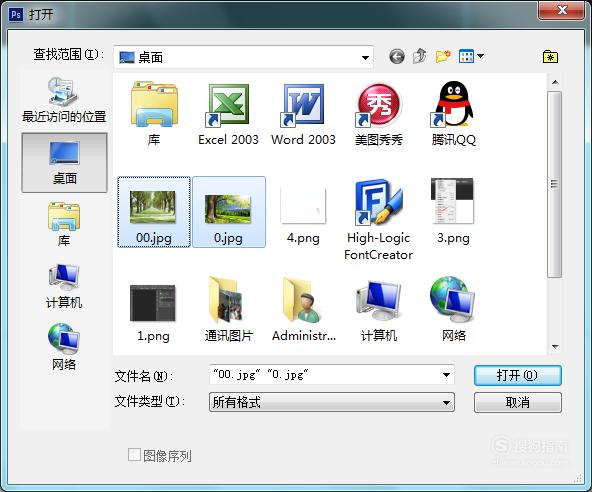The image size is (592, 492).
Task: Expand the 查找范围 location dropdown
Action: [x=365, y=57]
